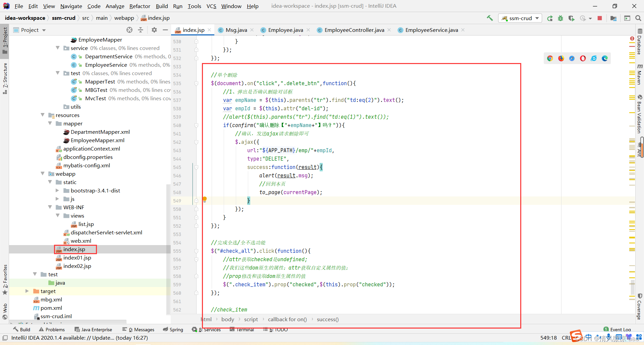The image size is (644, 345).
Task: Open page in Chrome browser icon
Action: tap(550, 58)
